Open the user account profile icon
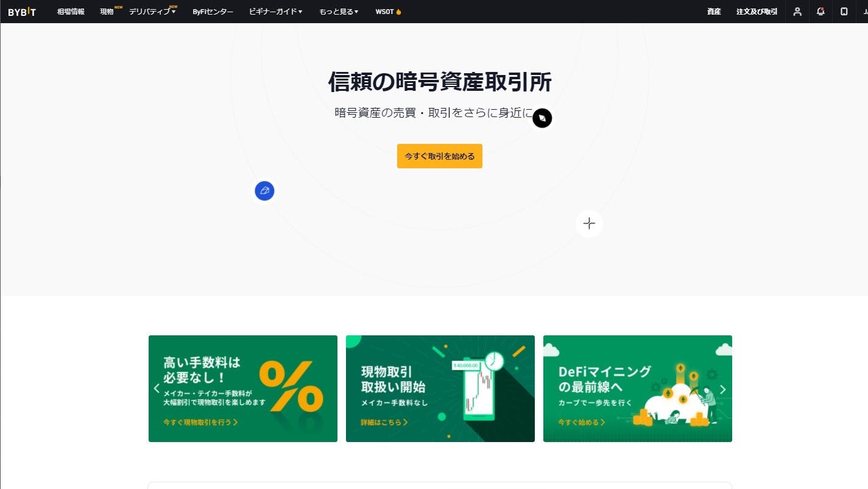Screen dimensions: 868x489 (x=797, y=12)
